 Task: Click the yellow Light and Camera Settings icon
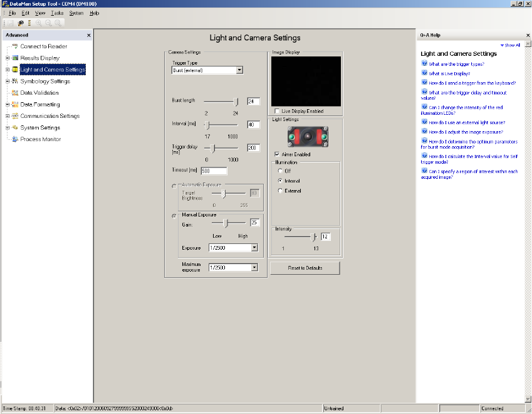click(x=15, y=69)
